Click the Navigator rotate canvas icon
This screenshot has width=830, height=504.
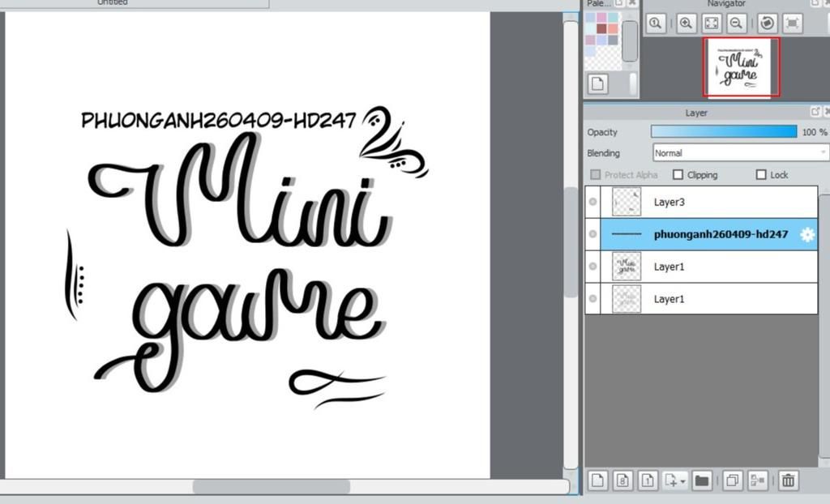pos(767,23)
